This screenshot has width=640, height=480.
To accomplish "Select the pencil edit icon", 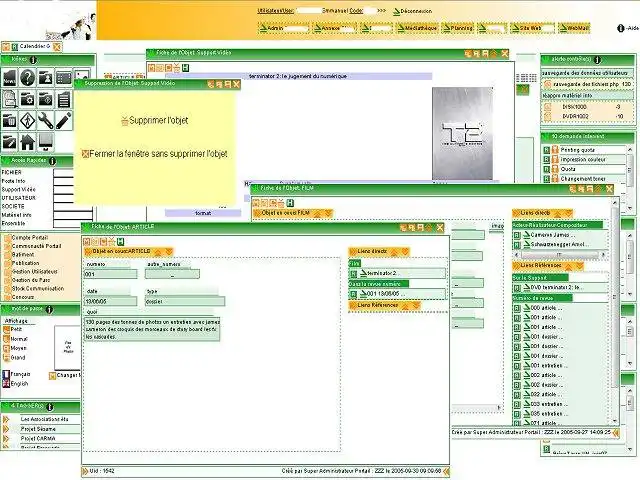I will click(x=64, y=121).
